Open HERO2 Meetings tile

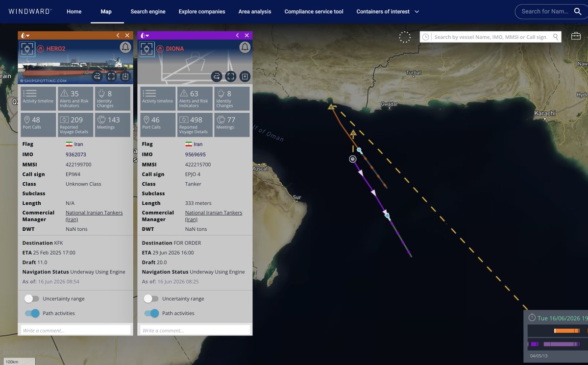(113, 124)
